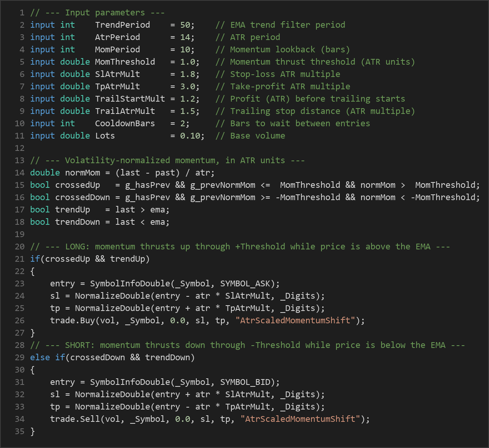The height and width of the screenshot is (448, 489).
Task: Click the if keyword on line 21
Action: (x=35, y=259)
